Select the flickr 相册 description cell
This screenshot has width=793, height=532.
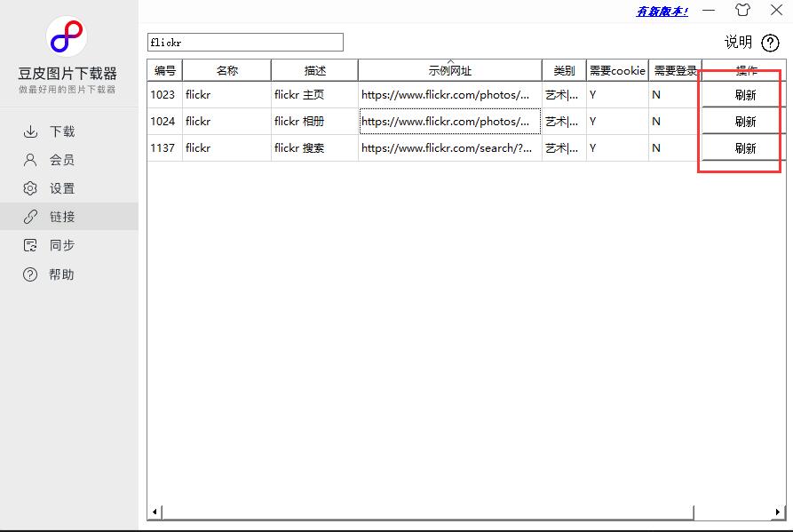[314, 122]
